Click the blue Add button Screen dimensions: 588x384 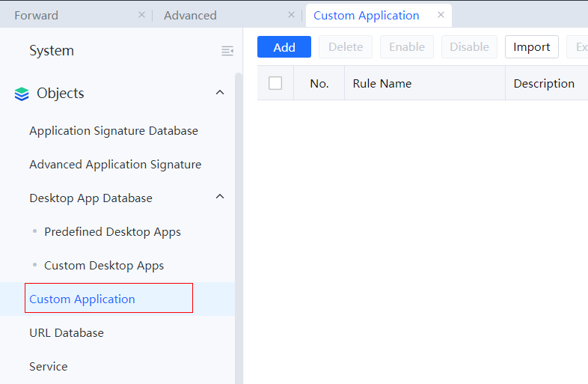coord(284,47)
